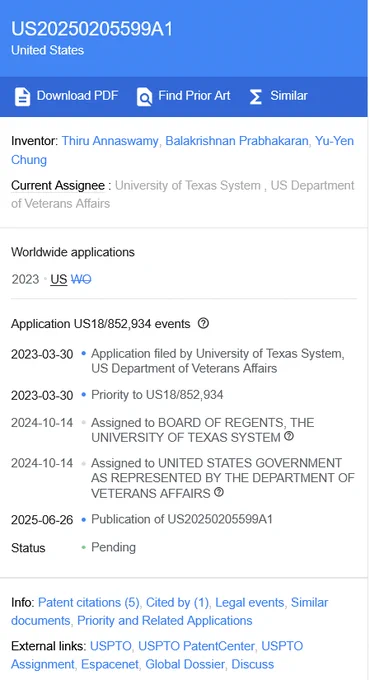
Task: Open USPTO external link
Action: pos(111,646)
